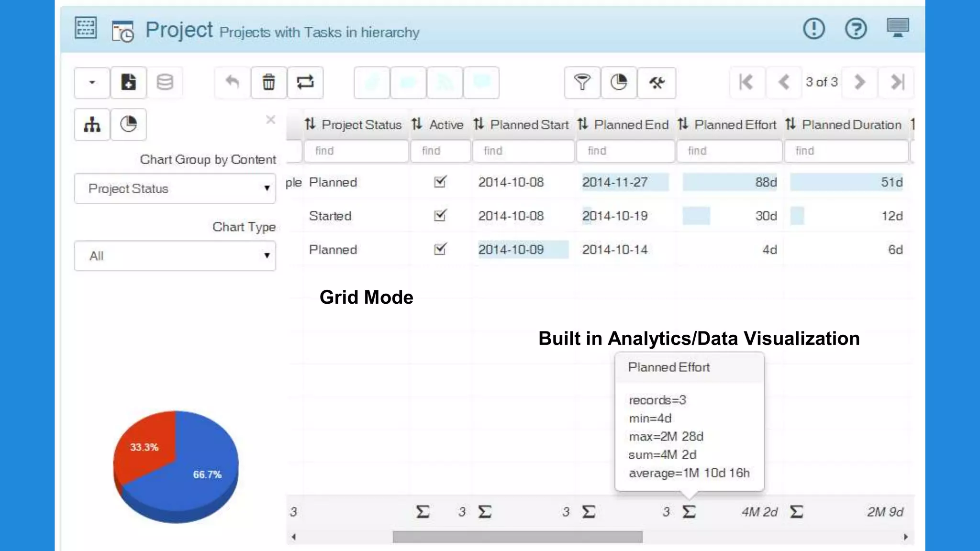Click the trash delete record icon
The height and width of the screenshot is (551, 980).
click(x=268, y=82)
